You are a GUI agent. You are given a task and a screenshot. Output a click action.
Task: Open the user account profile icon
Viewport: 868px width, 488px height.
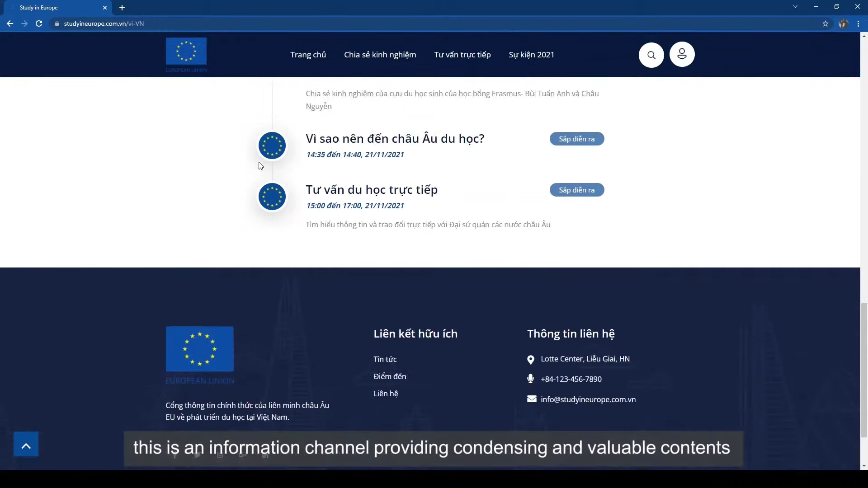682,54
